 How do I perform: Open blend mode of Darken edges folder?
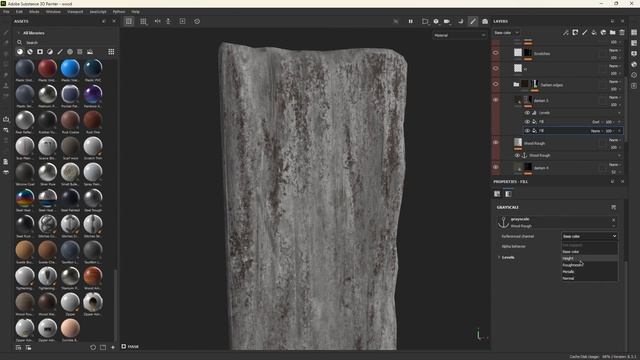614,82
